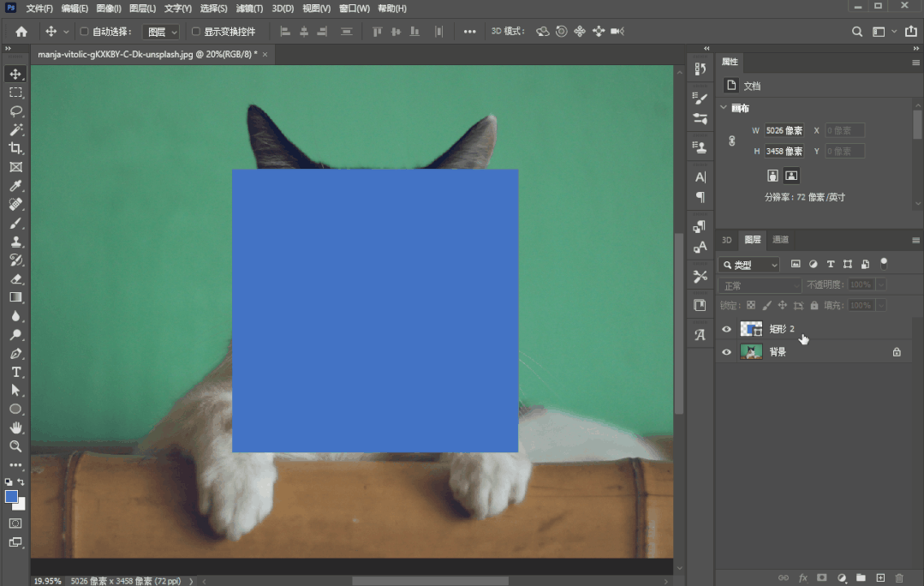Swap foreground and background colors
Screen dimensions: 924x586
pos(21,482)
